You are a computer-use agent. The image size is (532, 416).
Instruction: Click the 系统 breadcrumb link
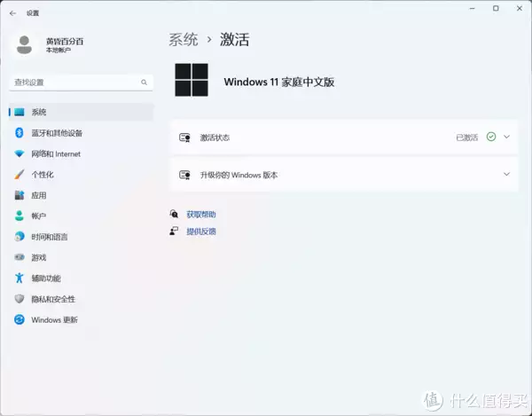point(184,39)
